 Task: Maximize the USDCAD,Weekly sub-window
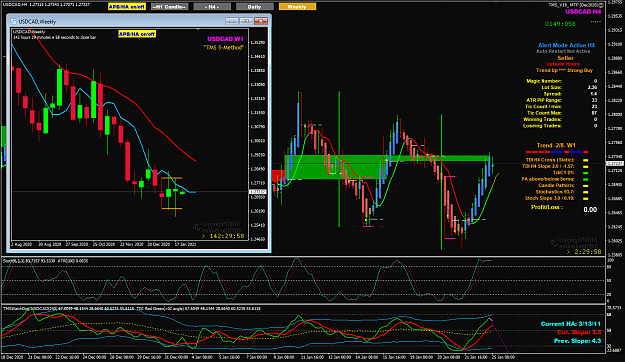[x=246, y=21]
